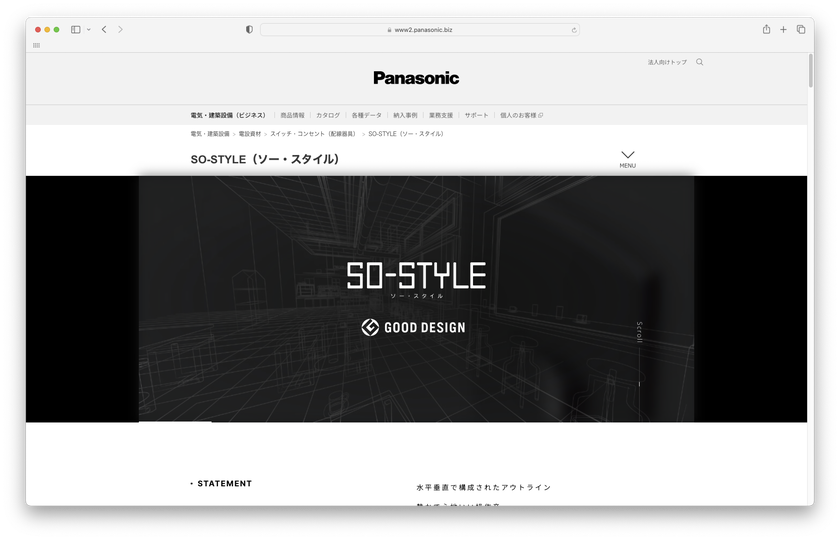The height and width of the screenshot is (540, 840).
Task: Click the SO-STYLE(ソー・スタイル) page heading
Action: point(265,159)
